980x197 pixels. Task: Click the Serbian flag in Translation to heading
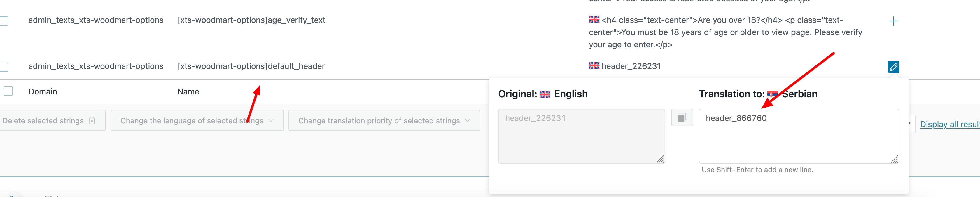[772, 94]
